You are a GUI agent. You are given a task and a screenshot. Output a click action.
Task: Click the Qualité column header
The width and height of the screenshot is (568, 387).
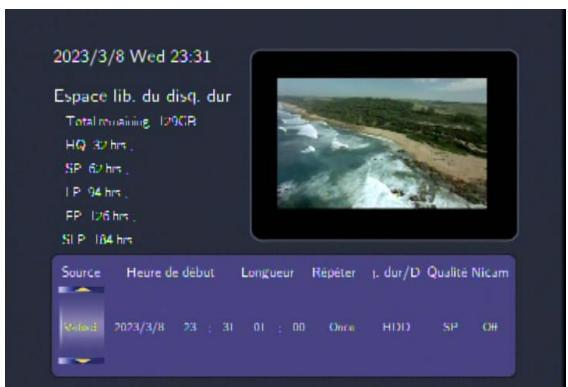coord(447,272)
